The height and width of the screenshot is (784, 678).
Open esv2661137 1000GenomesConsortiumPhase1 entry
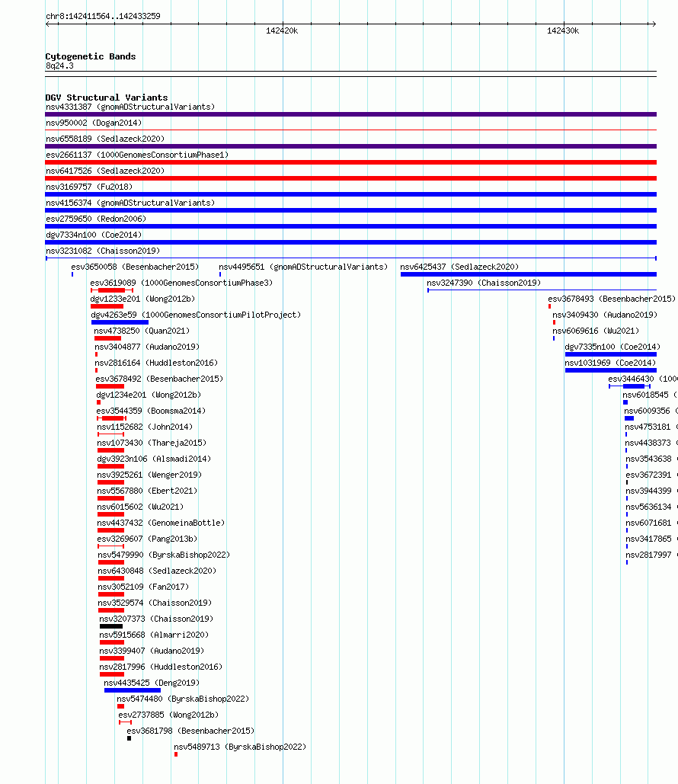pos(137,155)
